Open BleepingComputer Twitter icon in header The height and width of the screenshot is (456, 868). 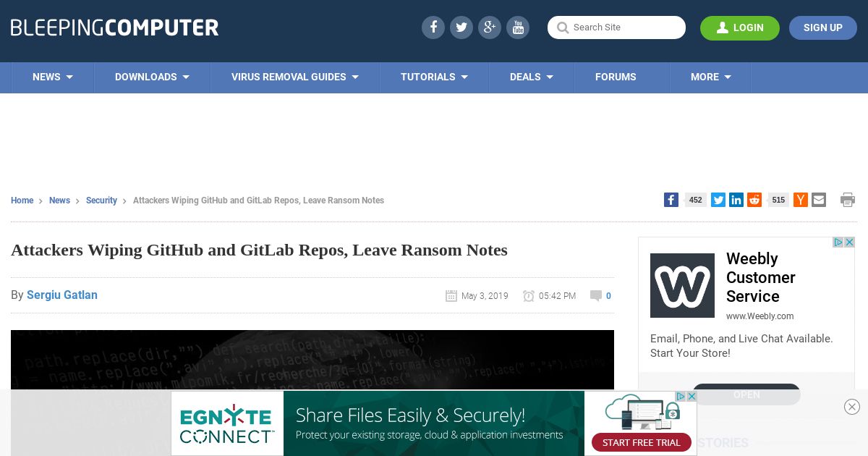tap(461, 28)
